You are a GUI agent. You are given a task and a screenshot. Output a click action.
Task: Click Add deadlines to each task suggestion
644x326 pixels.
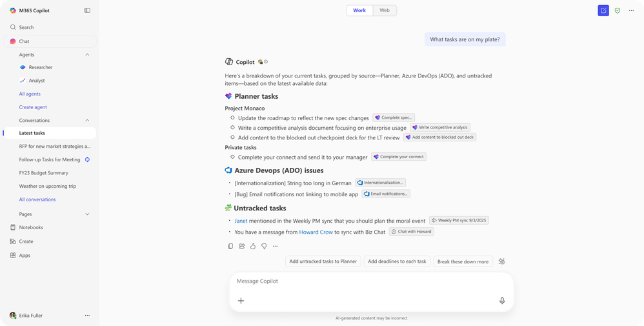397,261
